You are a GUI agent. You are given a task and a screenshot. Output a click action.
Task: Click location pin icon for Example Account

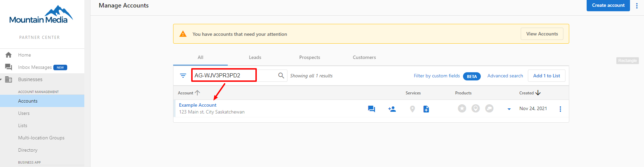[412, 109]
